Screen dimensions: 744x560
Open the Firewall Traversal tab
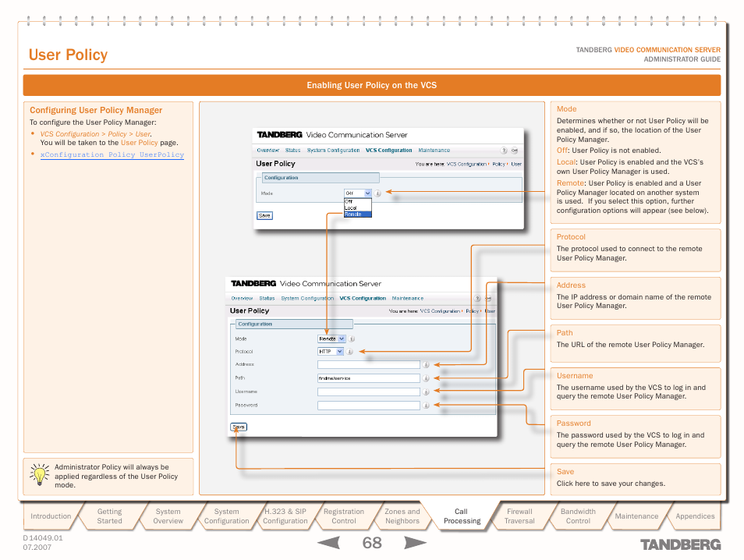point(519,516)
